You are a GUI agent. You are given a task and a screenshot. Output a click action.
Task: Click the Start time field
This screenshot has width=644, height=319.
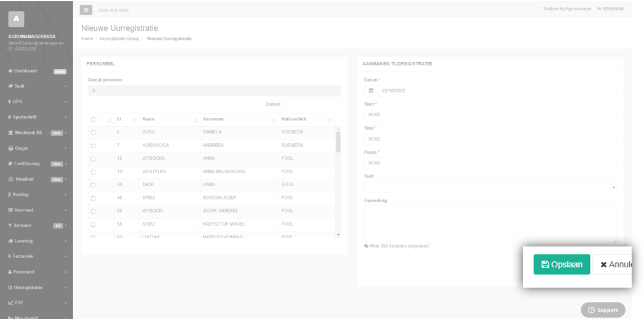pos(490,114)
